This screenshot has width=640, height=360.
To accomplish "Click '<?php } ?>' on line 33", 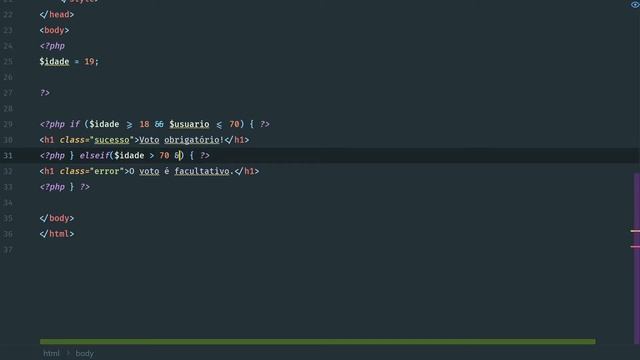I will coord(65,187).
